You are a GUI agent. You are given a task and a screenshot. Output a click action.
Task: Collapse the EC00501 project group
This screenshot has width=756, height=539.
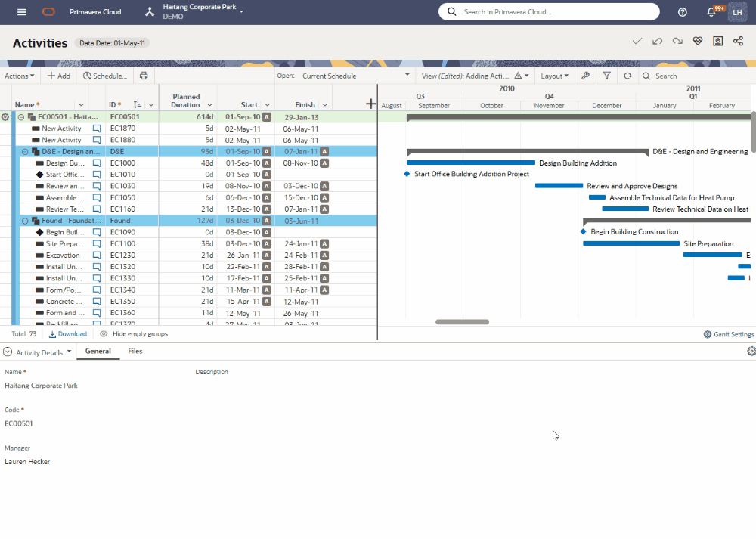click(21, 117)
